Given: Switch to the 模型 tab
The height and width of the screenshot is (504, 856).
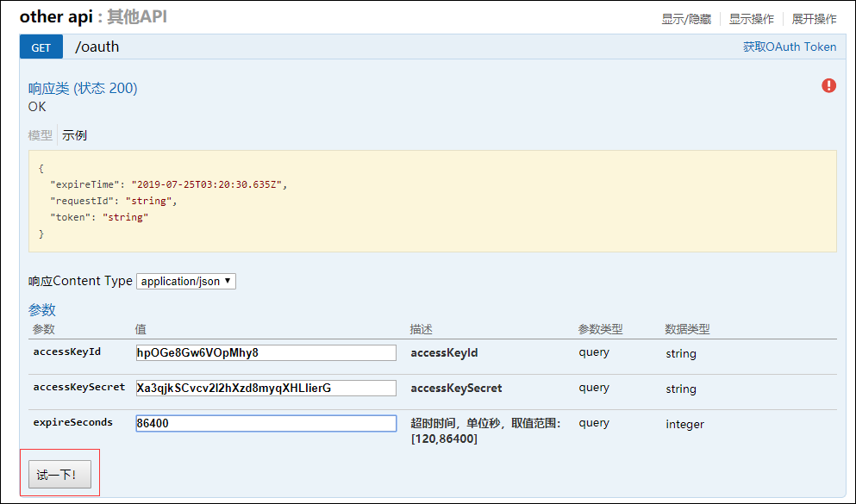Looking at the screenshot, I should click(x=41, y=135).
